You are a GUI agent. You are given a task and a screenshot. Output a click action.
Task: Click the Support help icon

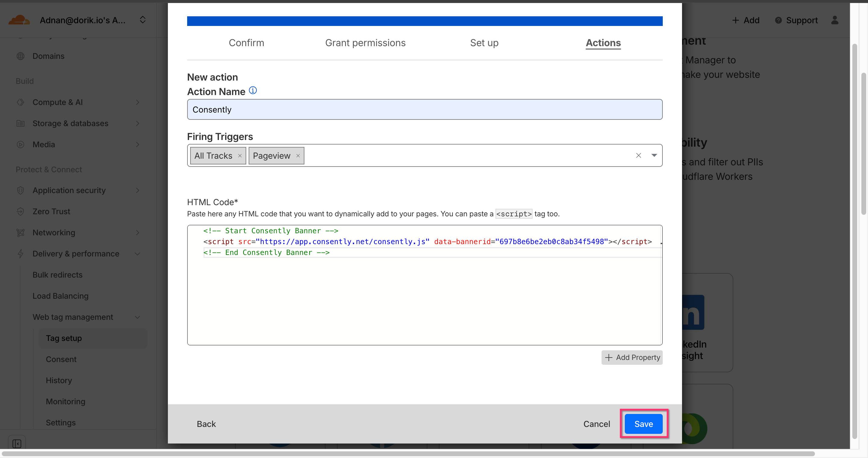pos(778,20)
